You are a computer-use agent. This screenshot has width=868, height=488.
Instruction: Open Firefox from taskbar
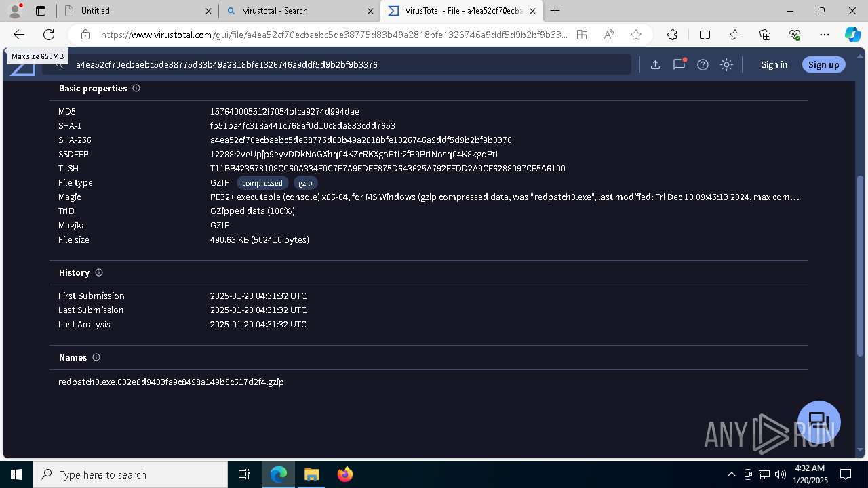click(344, 474)
